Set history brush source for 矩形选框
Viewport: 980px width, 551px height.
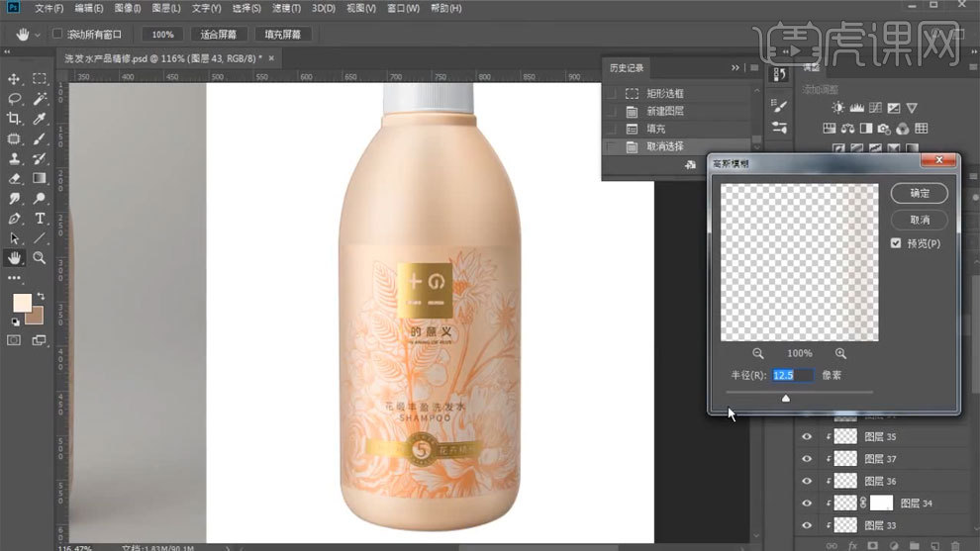[612, 93]
